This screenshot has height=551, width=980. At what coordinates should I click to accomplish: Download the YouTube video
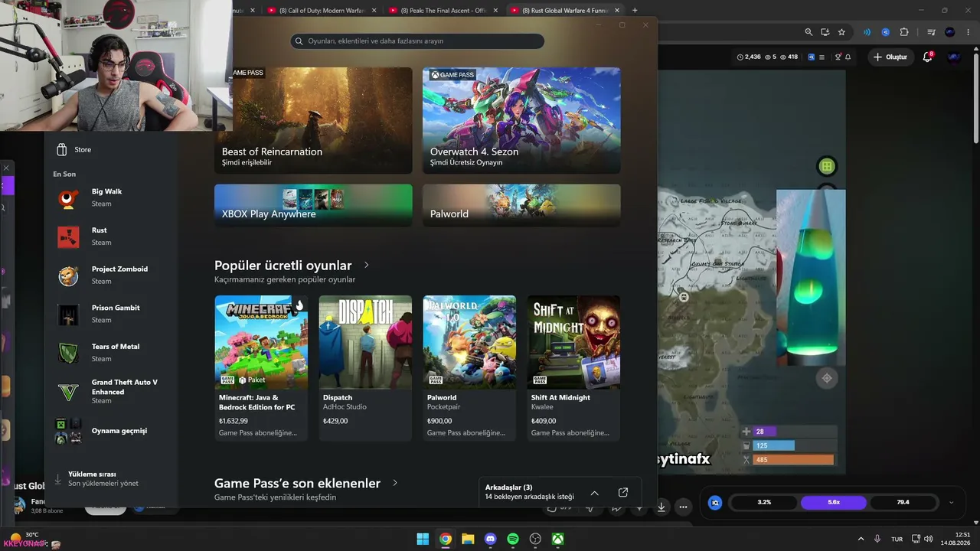(661, 506)
